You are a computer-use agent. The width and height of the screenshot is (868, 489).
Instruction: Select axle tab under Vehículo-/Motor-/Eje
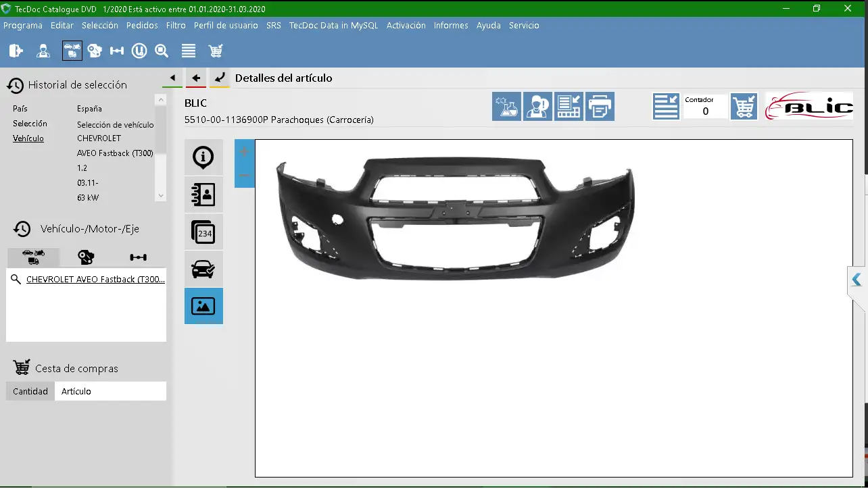click(x=139, y=257)
